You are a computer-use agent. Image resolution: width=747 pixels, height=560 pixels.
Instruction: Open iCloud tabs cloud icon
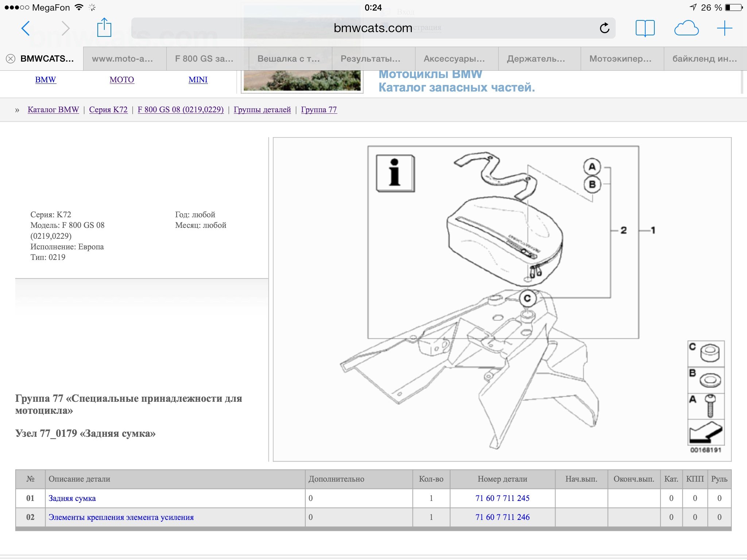[x=686, y=28]
